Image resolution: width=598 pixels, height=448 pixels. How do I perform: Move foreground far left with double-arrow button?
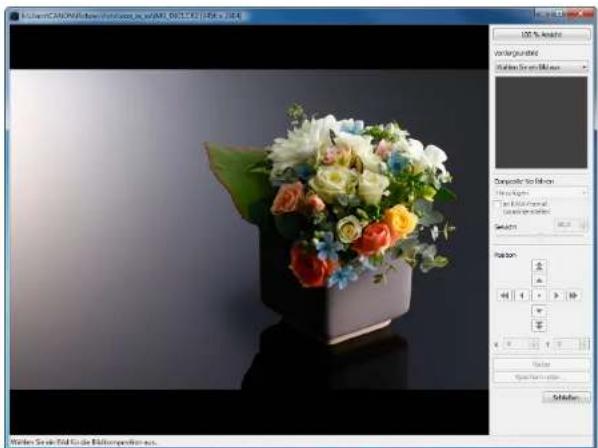click(x=505, y=295)
